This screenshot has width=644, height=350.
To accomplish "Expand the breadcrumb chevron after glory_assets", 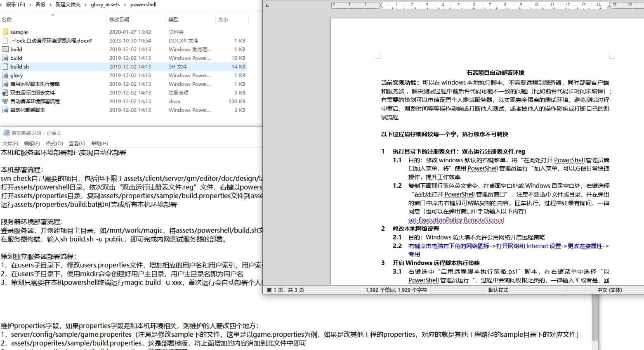I will (125, 5).
